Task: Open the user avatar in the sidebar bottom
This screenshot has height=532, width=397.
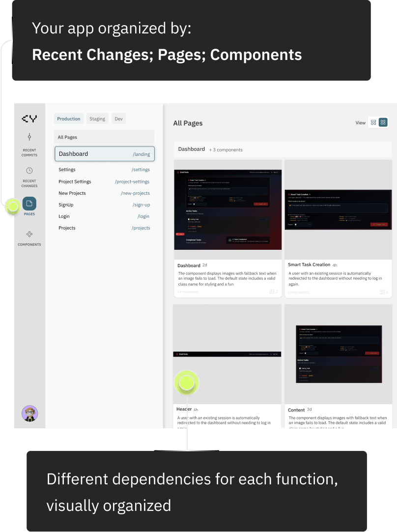Action: tap(29, 414)
